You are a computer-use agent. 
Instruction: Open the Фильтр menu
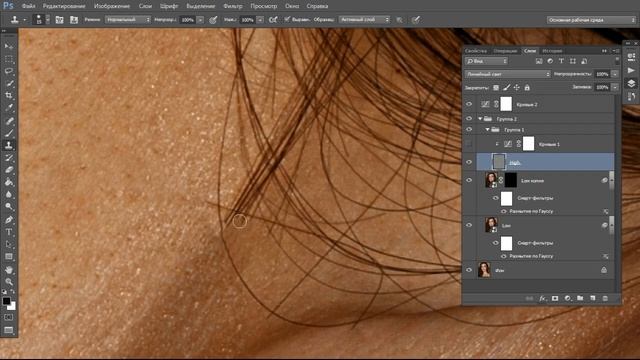233,6
